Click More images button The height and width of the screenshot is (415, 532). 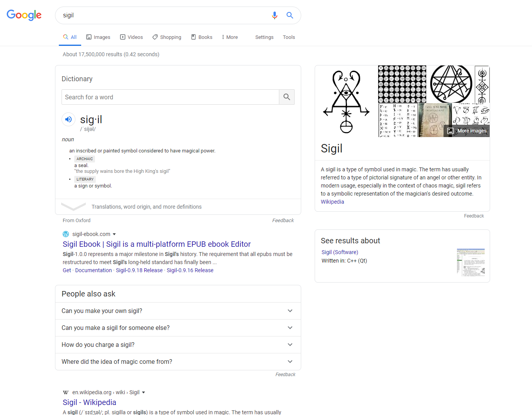467,131
